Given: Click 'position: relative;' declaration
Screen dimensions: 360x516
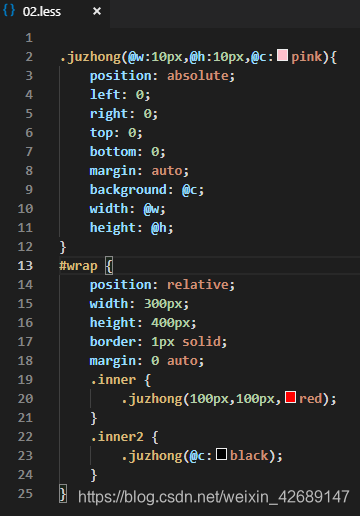Looking at the screenshot, I should 162,285.
